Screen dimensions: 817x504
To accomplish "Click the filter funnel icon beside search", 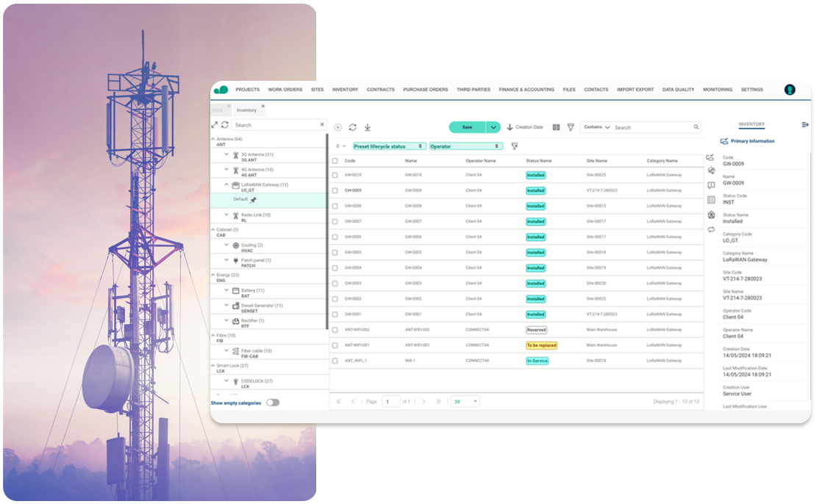I will tap(571, 127).
